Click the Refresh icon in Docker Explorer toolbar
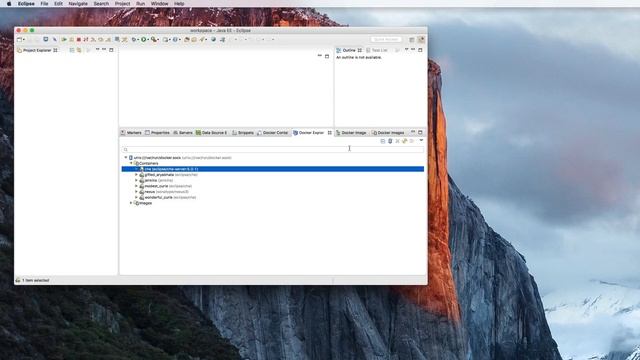Screen dimensions: 640x360 404,141
